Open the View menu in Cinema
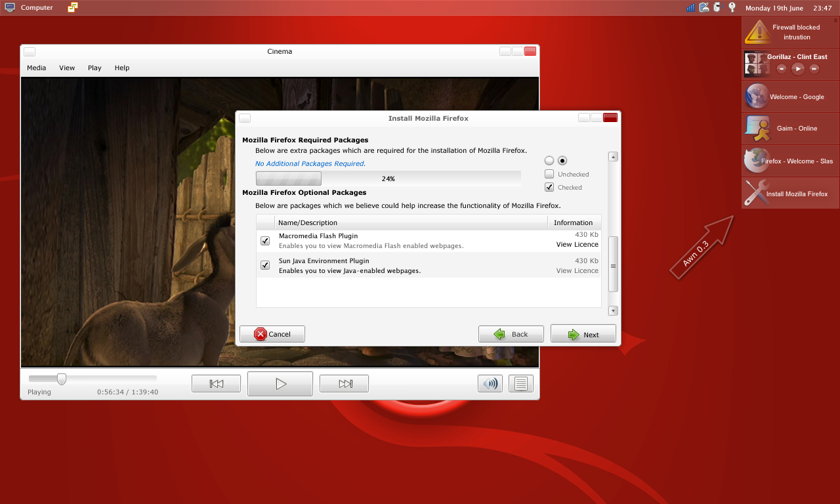The image size is (840, 504). click(x=67, y=68)
